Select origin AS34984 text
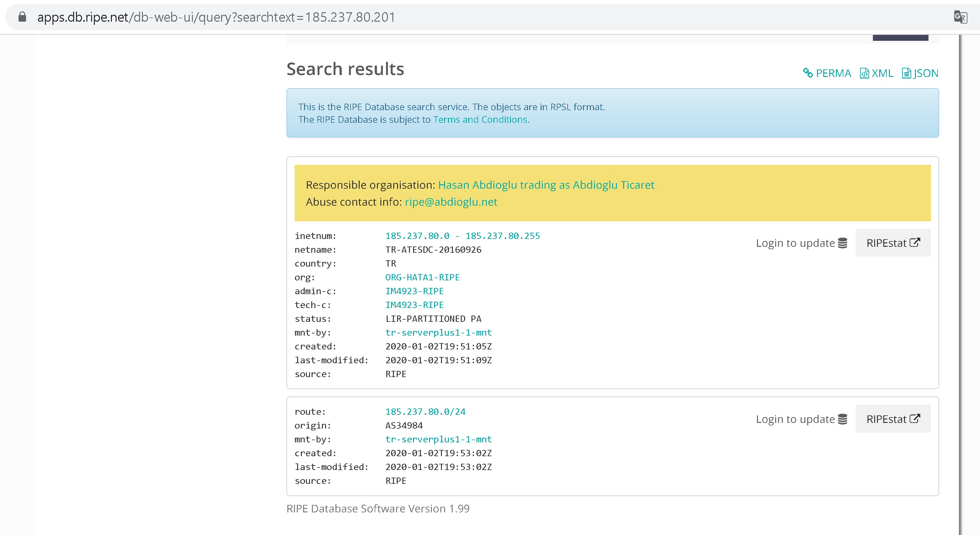The image size is (980, 535). point(404,425)
